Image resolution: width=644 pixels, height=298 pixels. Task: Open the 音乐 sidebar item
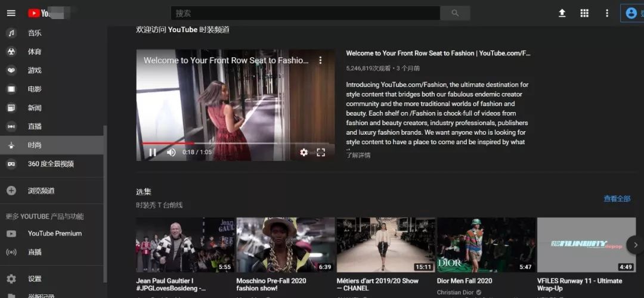coord(52,33)
